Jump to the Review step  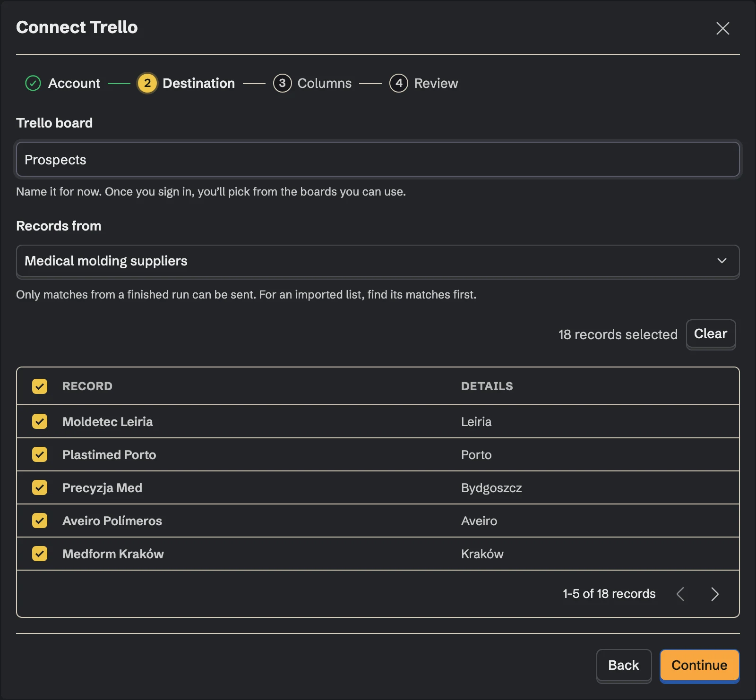click(436, 83)
